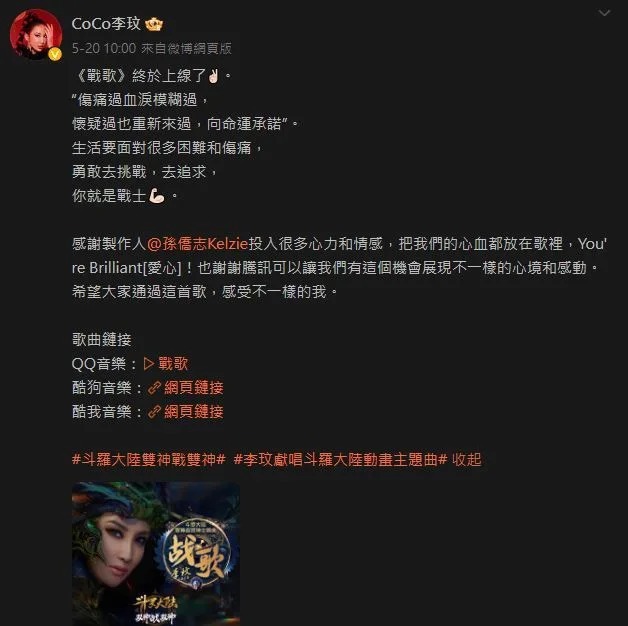Click the crown membership icon
Viewport: 628px width, 626px height.
[154, 24]
